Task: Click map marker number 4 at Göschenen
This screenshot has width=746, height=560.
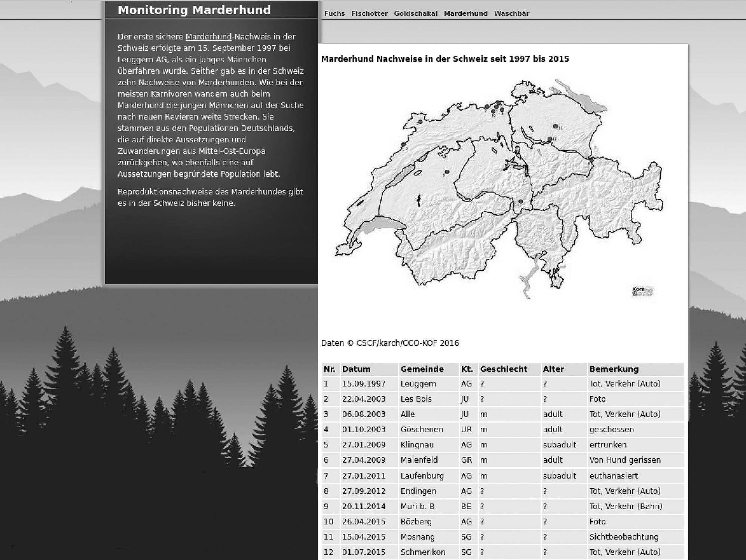Action: coord(520,202)
